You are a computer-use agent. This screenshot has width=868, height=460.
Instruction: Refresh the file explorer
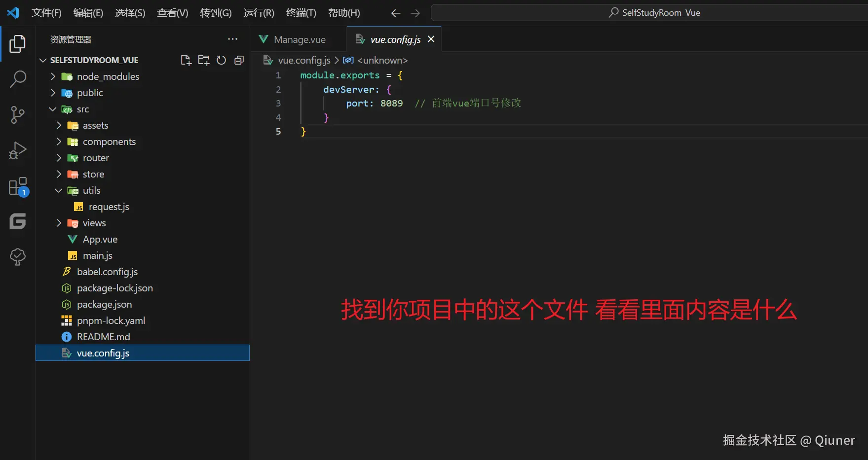pyautogui.click(x=221, y=60)
